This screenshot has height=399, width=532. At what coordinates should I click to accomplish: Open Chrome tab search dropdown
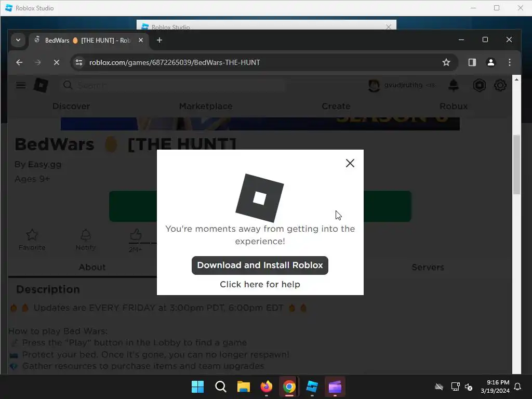point(18,40)
